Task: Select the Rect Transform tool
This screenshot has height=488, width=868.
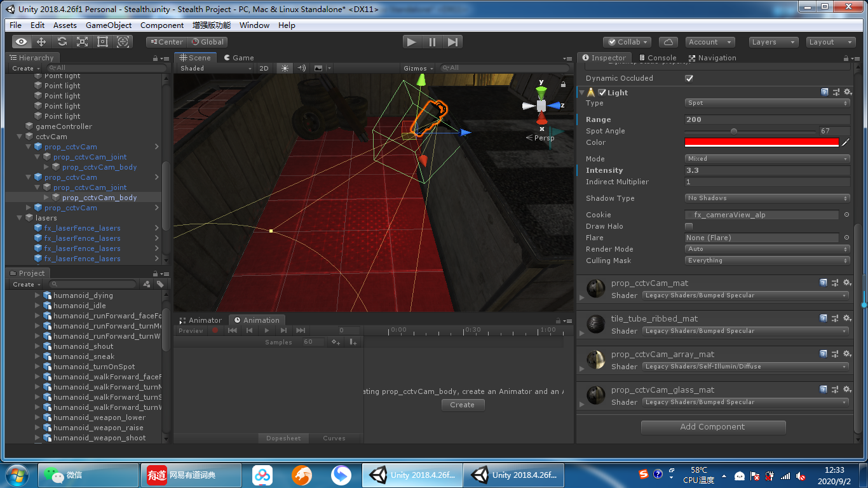Action: (x=102, y=42)
